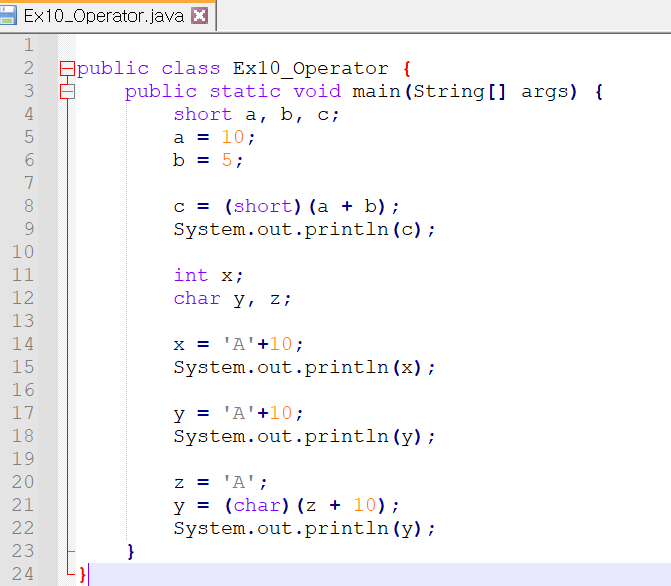
Task: Click line number 10 in the margin
Action: pyautogui.click(x=23, y=252)
